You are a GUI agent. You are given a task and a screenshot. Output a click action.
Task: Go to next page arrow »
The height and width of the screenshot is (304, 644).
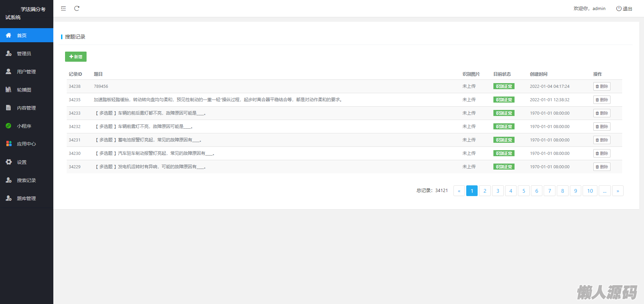point(618,191)
